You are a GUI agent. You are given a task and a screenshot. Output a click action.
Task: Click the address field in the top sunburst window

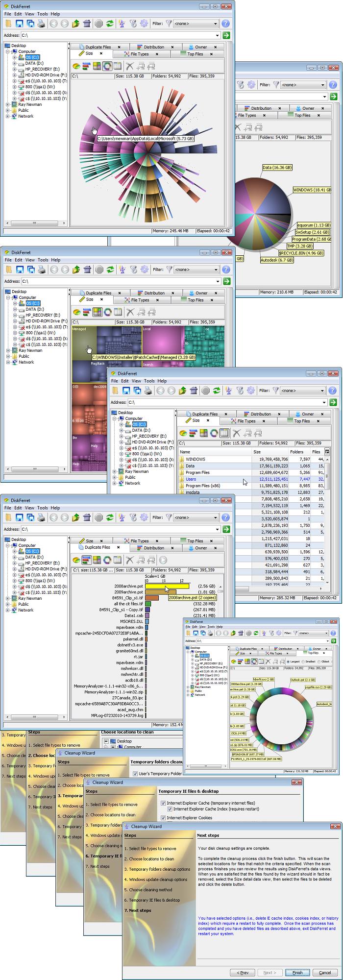coord(118,35)
